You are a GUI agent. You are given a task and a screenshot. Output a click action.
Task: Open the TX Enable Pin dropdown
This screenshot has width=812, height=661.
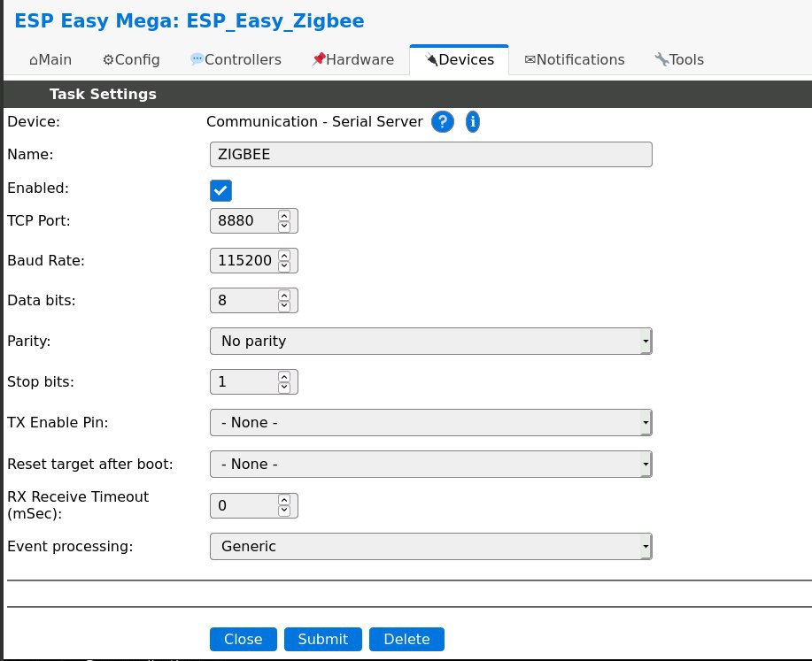431,422
